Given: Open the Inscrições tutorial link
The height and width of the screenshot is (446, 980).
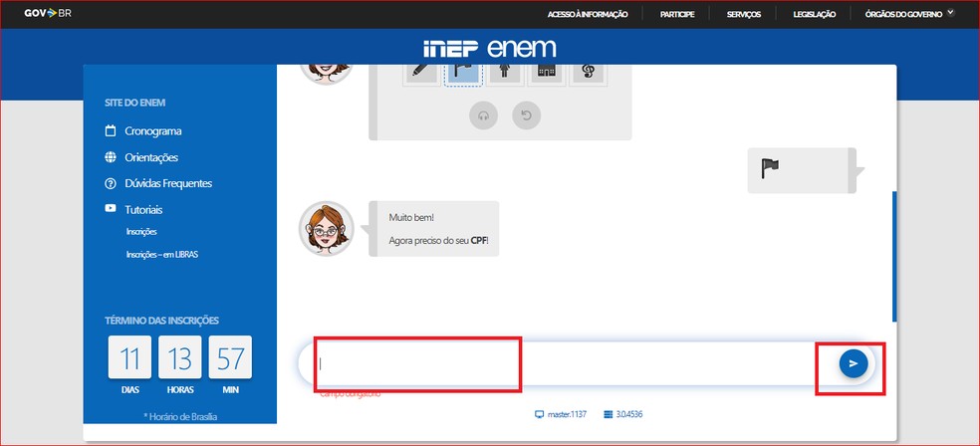Looking at the screenshot, I should pyautogui.click(x=141, y=232).
